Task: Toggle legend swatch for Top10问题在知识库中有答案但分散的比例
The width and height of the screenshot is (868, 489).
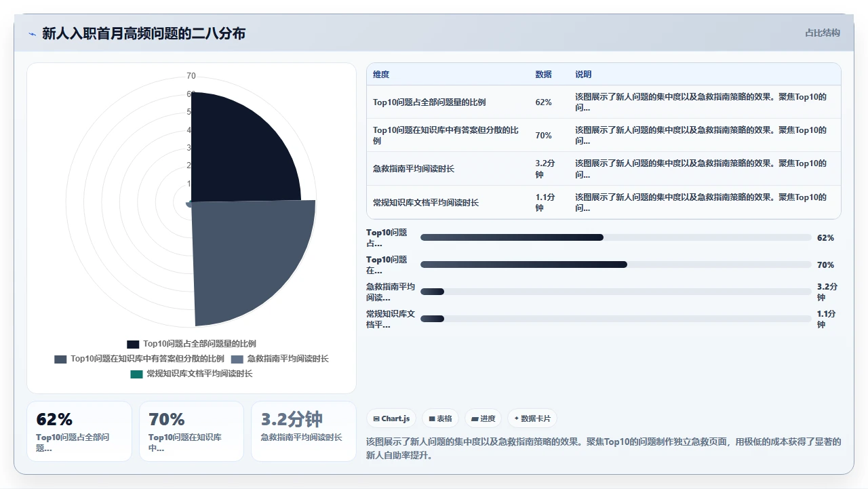Action: tap(60, 359)
